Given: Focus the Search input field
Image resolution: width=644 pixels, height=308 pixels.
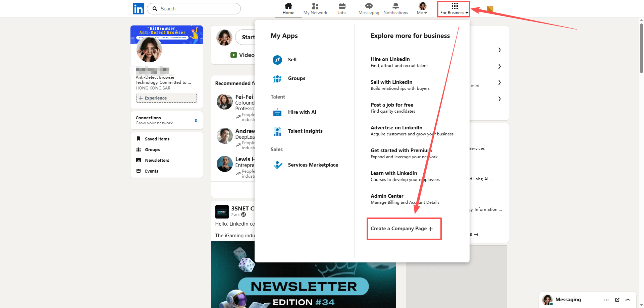Looking at the screenshot, I should 194,9.
